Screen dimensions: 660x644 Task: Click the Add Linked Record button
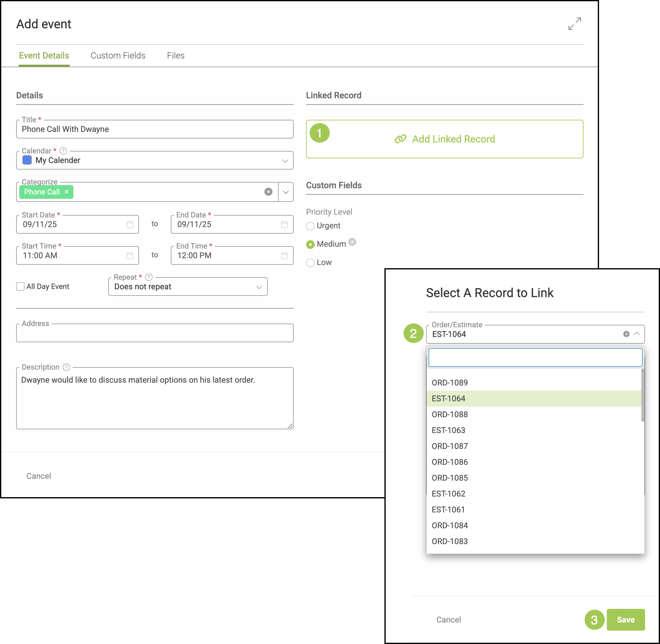point(444,139)
